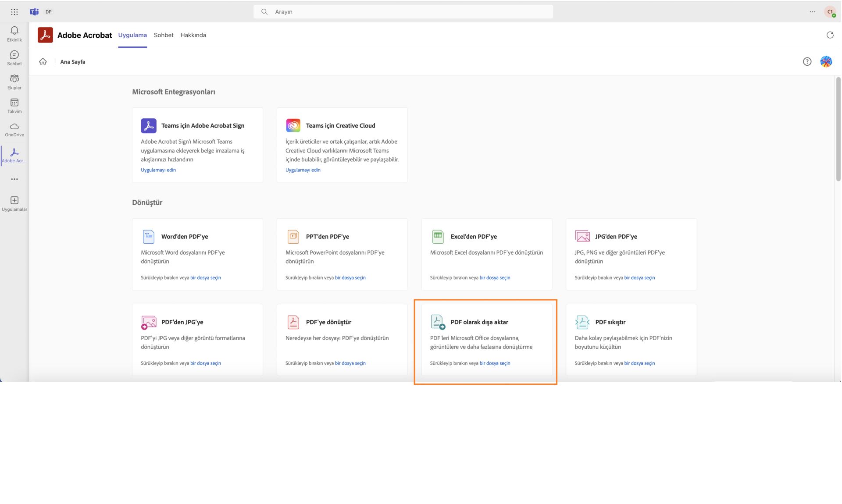Click the PDF olarak dışa aktar title
The width and height of the screenshot is (842, 504).
[479, 322]
